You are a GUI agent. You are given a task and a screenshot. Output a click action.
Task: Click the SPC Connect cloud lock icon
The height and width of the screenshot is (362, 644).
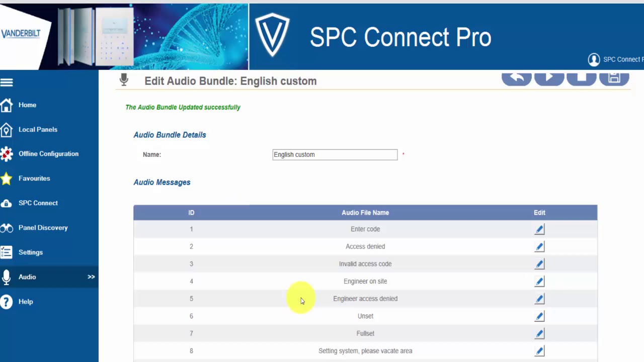(x=7, y=203)
